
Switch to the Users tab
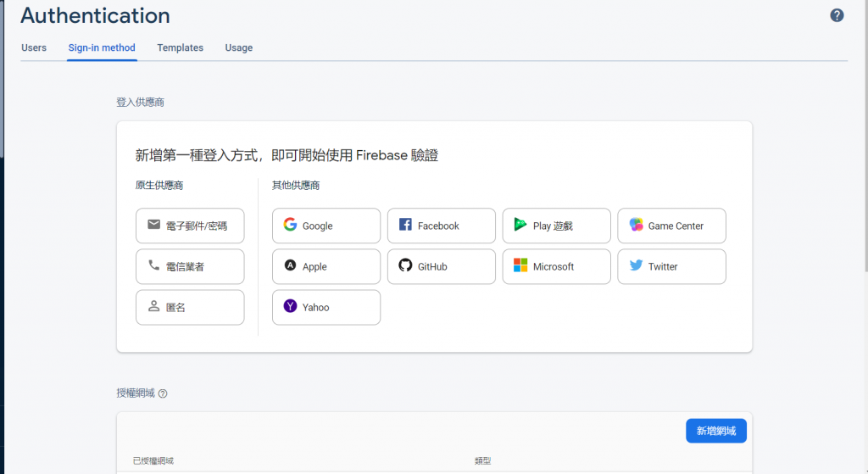[34, 47]
